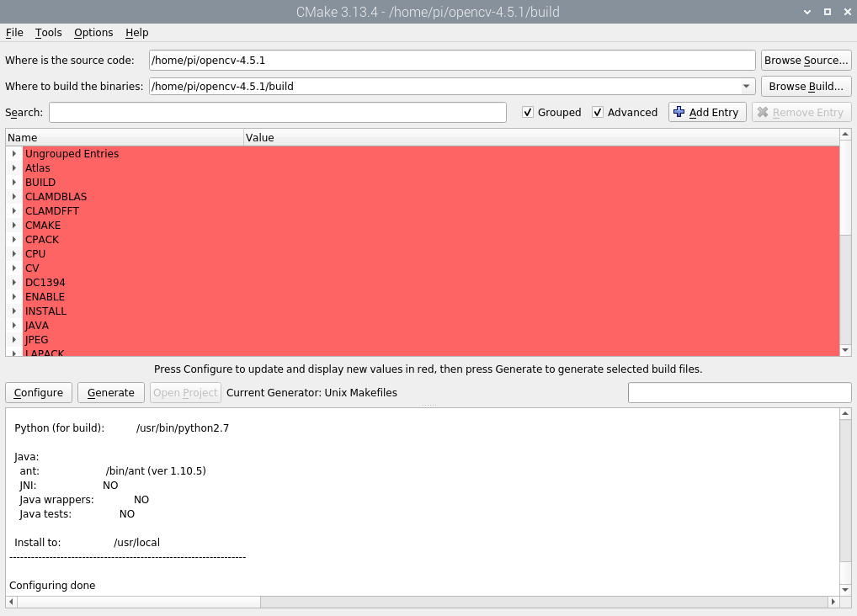Select the JAVA group row label
The image size is (857, 616).
36,325
